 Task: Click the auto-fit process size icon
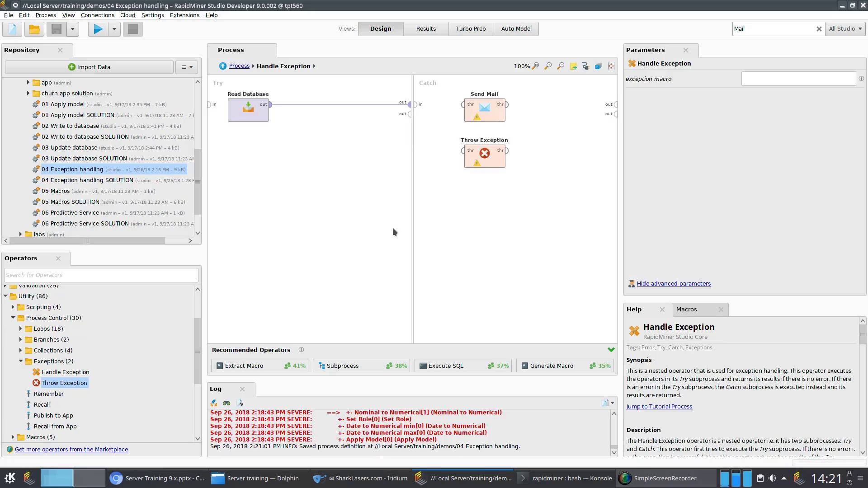click(611, 66)
